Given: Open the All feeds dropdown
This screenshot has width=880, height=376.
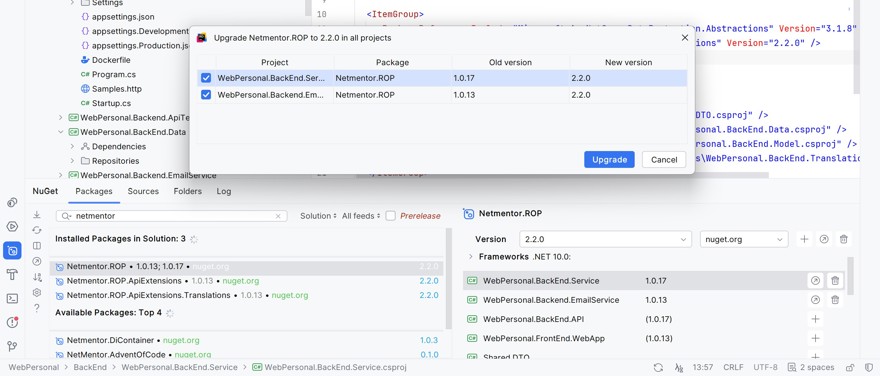Looking at the screenshot, I should (x=361, y=216).
